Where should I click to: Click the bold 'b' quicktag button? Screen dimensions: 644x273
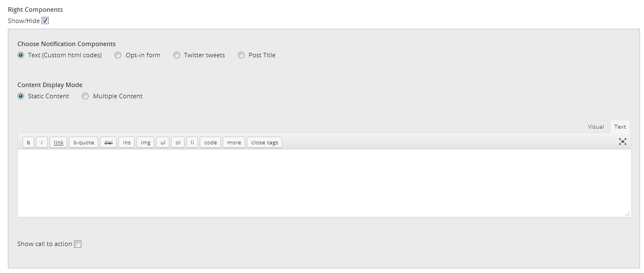click(29, 142)
